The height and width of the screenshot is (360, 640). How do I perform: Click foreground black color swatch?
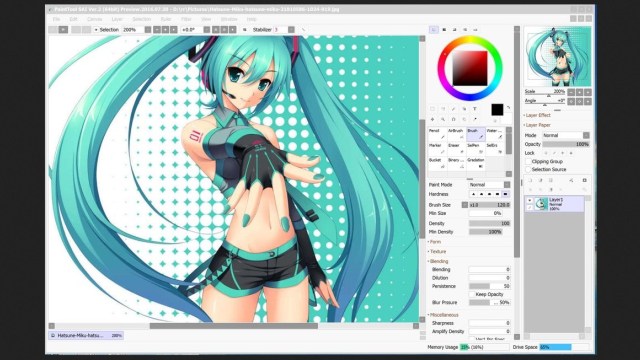point(497,109)
